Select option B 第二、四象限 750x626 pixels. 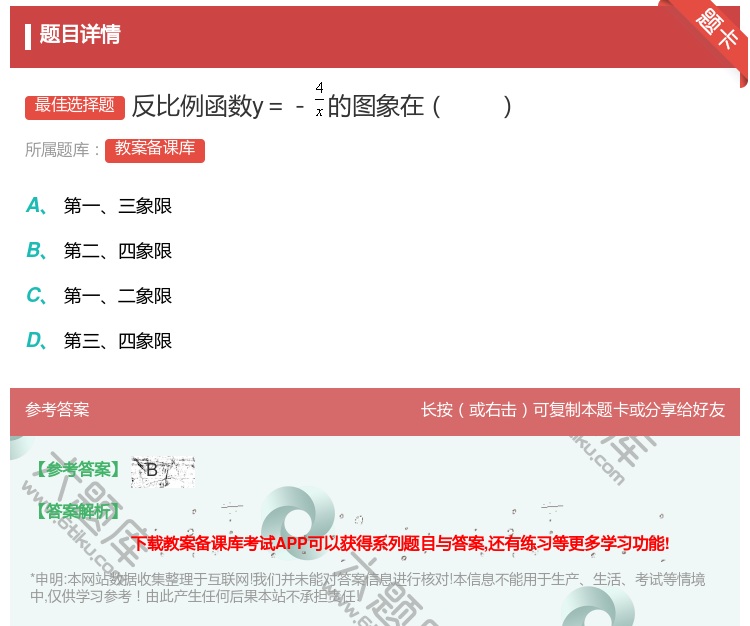coord(99,251)
